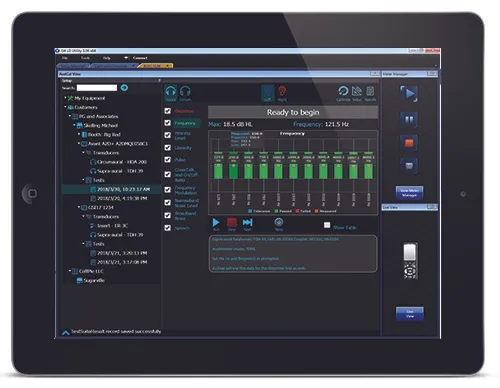The height and width of the screenshot is (388, 500).
Task: Collapse the Customers tree node
Action: point(65,107)
